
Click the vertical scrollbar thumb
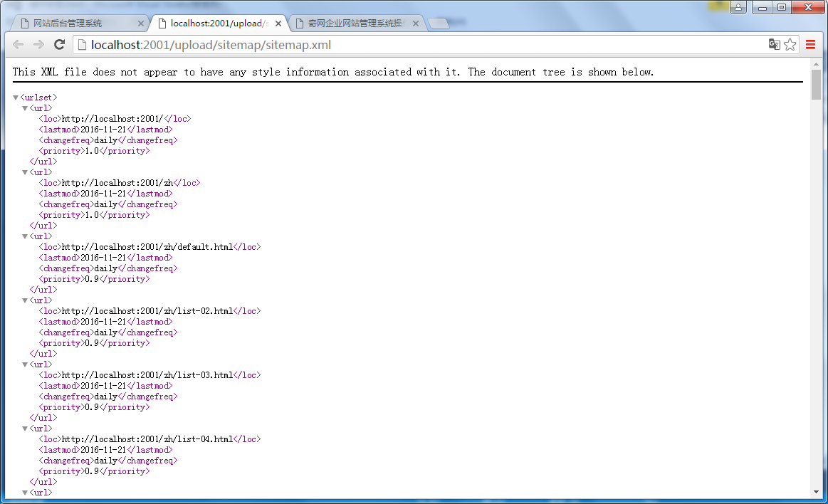[816, 85]
